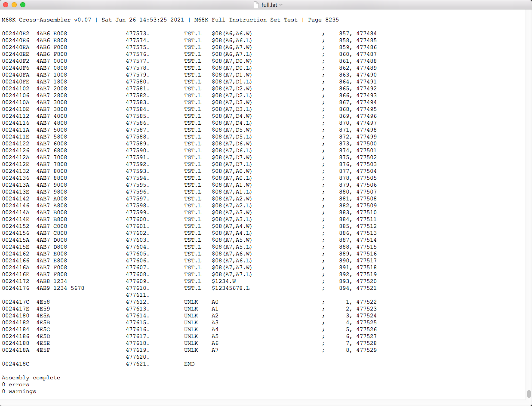
Task: Enter full screen with the green button
Action: [23, 5]
